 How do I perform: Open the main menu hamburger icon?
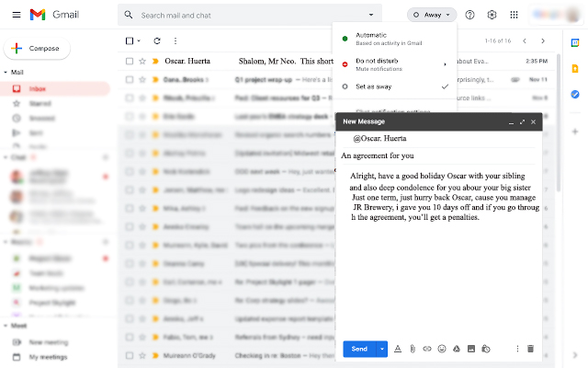click(17, 15)
